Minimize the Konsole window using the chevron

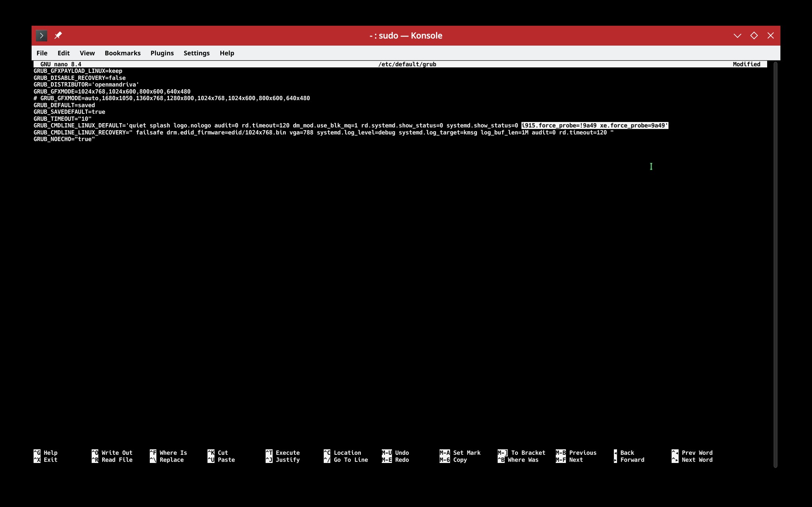tap(737, 35)
